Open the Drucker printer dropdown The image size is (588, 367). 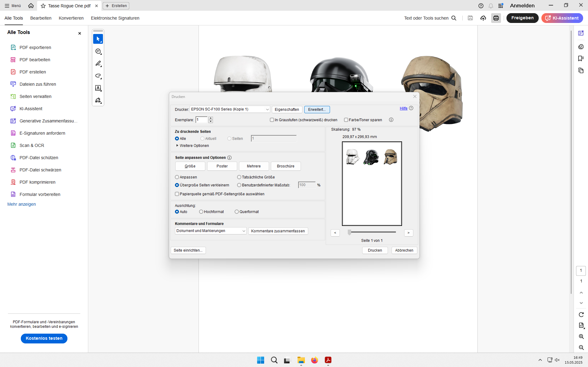(x=230, y=109)
